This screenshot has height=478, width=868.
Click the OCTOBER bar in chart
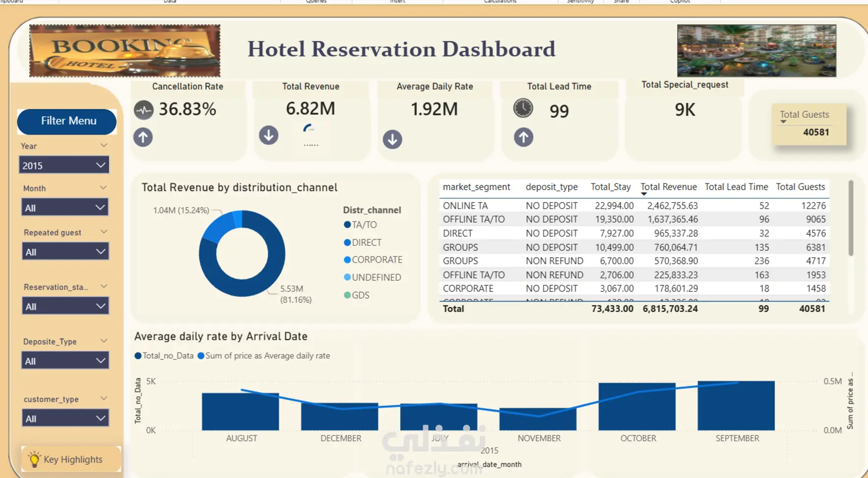[637, 406]
